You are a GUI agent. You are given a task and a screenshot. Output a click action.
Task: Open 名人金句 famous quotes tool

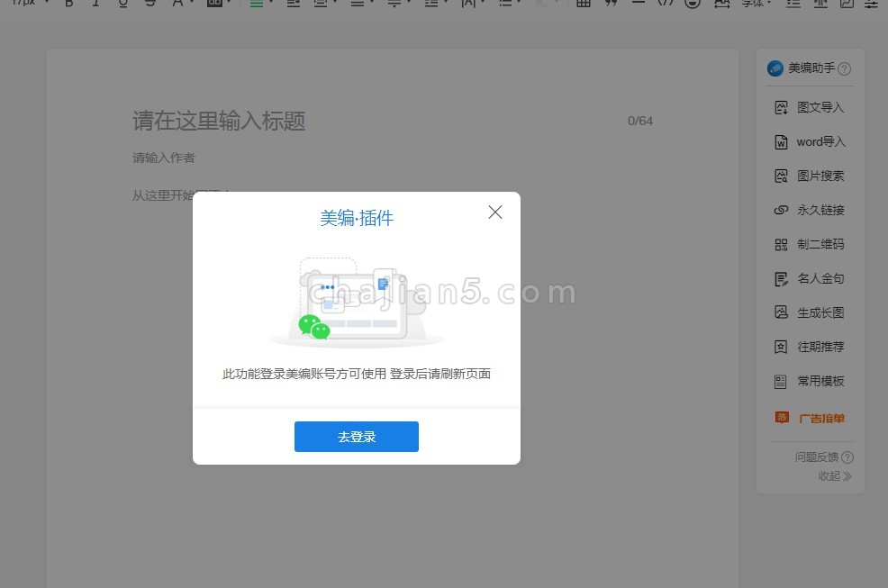[810, 279]
